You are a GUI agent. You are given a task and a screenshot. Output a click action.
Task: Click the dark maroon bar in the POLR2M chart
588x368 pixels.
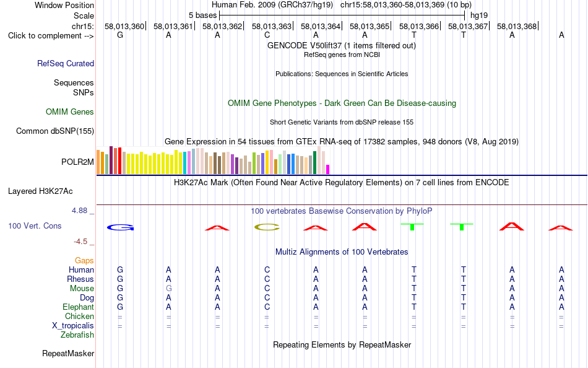[x=111, y=160]
